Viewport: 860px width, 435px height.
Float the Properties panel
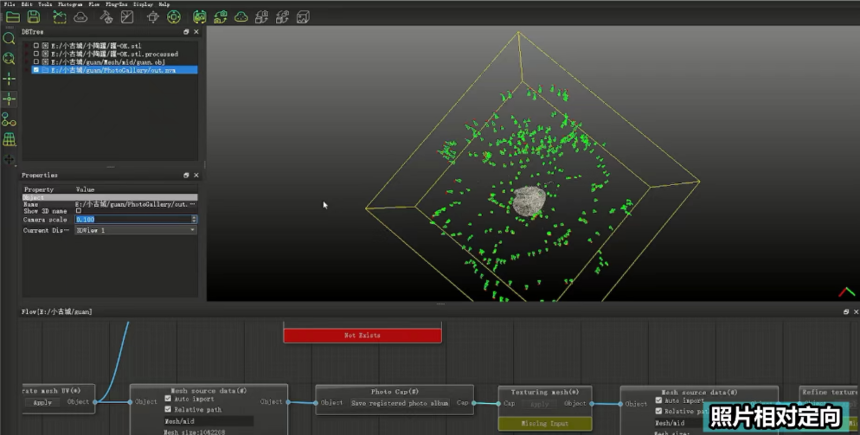point(186,175)
